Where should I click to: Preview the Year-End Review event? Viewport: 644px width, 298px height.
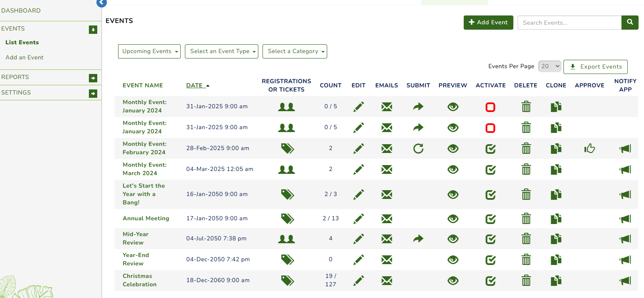[x=452, y=260]
